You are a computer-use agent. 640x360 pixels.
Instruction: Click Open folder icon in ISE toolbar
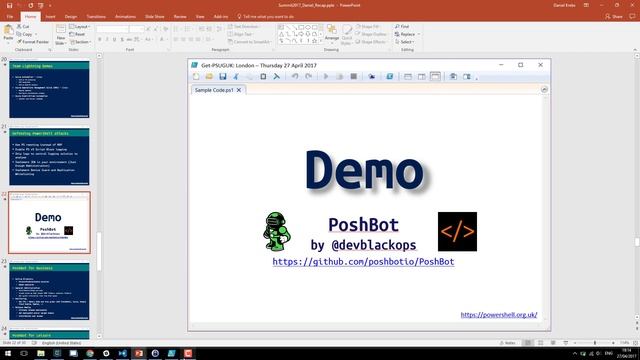tap(209, 76)
